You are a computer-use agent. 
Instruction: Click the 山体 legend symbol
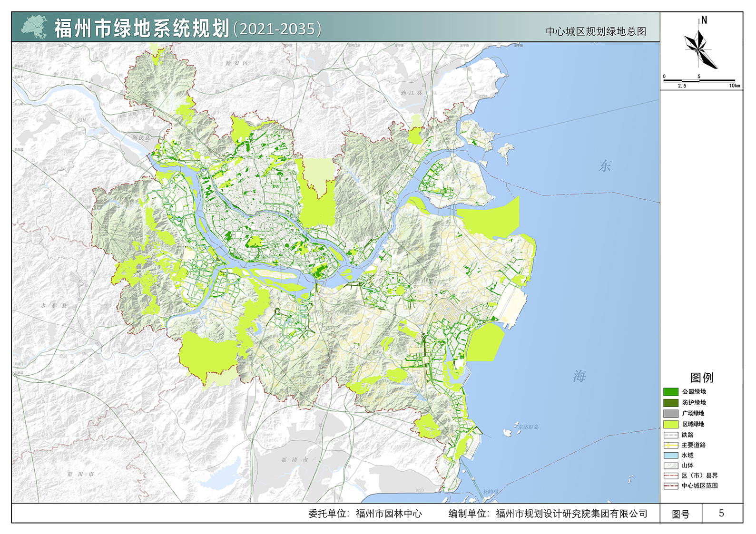pyautogui.click(x=670, y=466)
